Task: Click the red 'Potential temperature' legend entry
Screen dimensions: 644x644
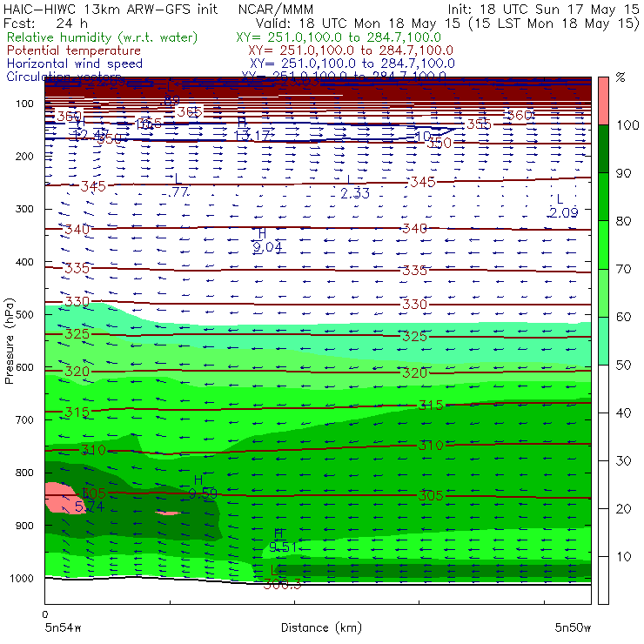Action: pyautogui.click(x=73, y=50)
